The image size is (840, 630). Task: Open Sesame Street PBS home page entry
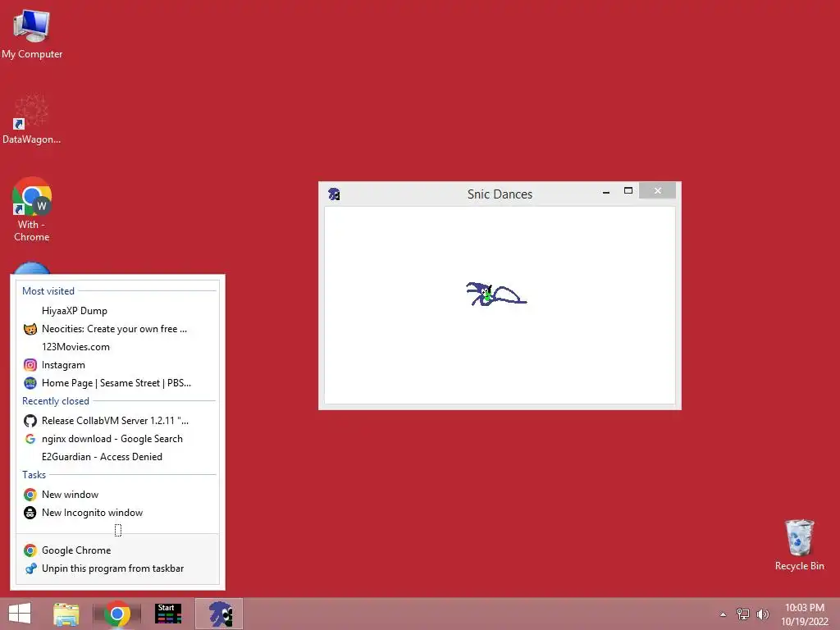pyautogui.click(x=118, y=383)
